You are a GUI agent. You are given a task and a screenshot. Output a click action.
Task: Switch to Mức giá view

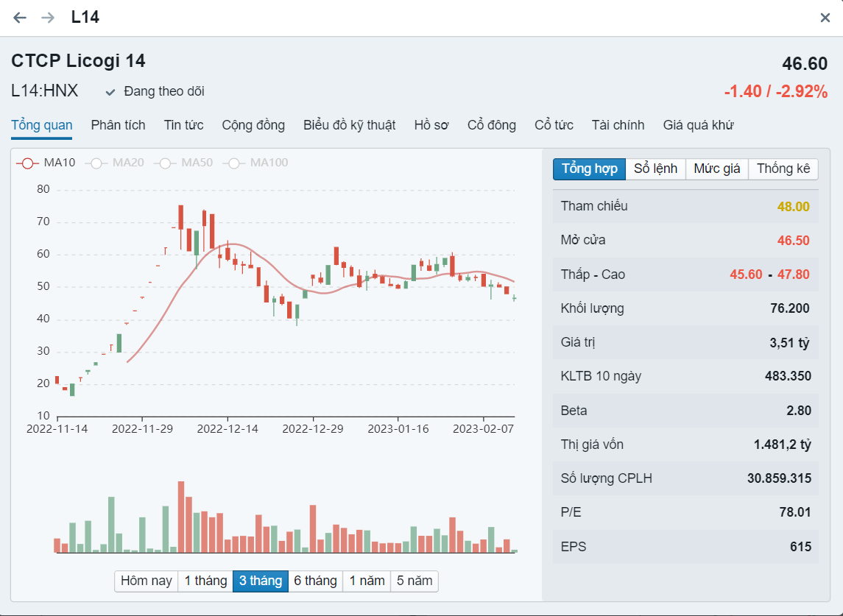tap(716, 169)
